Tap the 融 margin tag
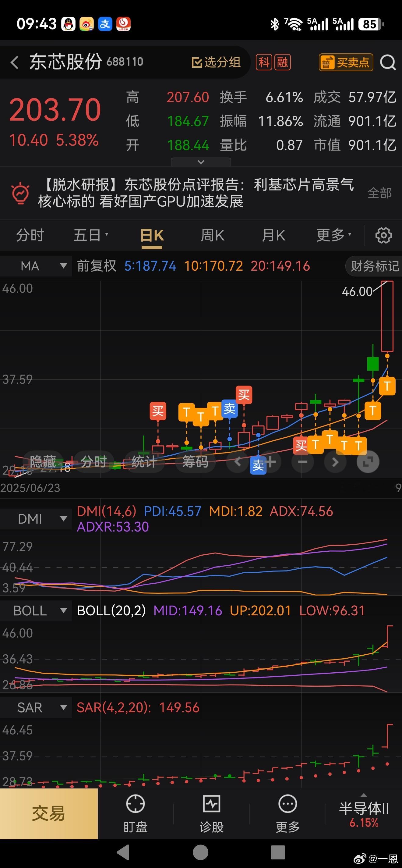Image resolution: width=402 pixels, height=868 pixels. 283,62
